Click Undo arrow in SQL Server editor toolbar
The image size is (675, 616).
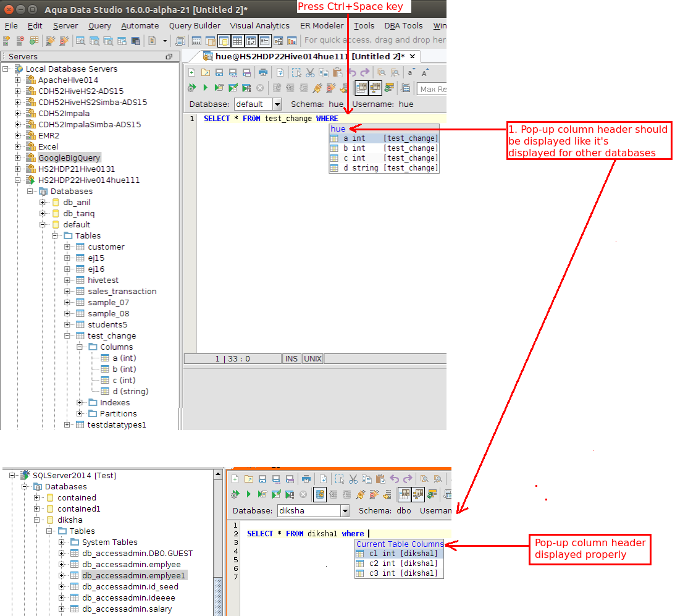click(395, 479)
